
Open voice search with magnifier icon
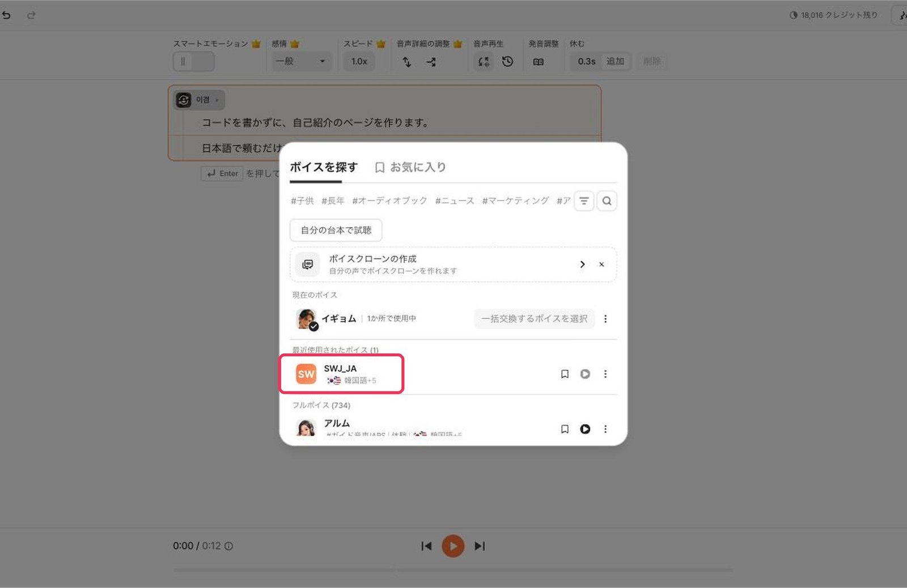coord(607,201)
